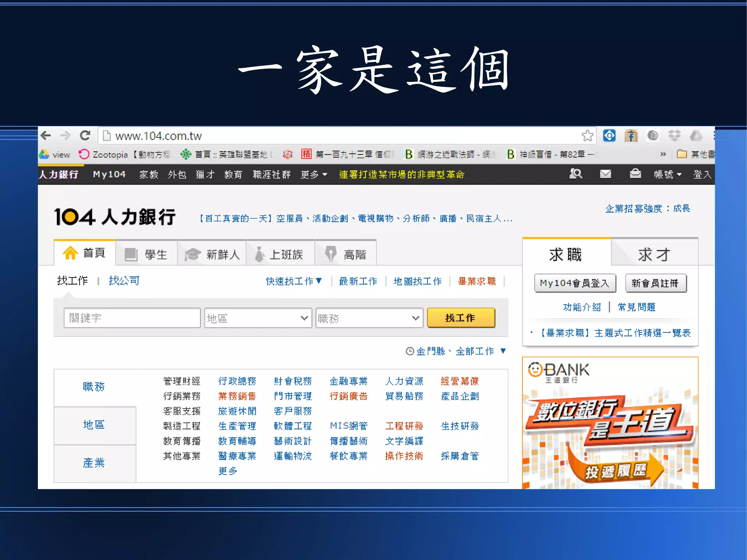Select the 首頁 home tab
Viewport: 747px width, 560px height.
tap(85, 252)
